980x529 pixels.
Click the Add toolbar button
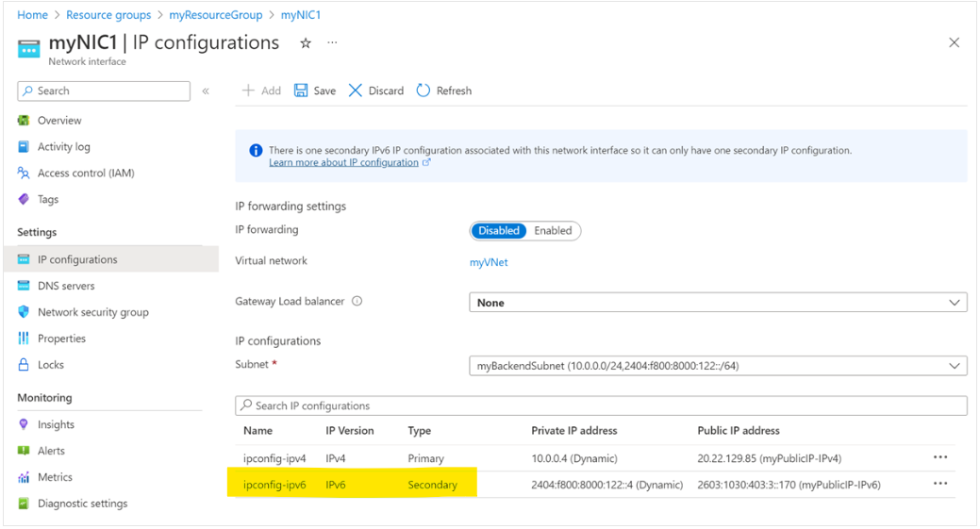point(261,91)
